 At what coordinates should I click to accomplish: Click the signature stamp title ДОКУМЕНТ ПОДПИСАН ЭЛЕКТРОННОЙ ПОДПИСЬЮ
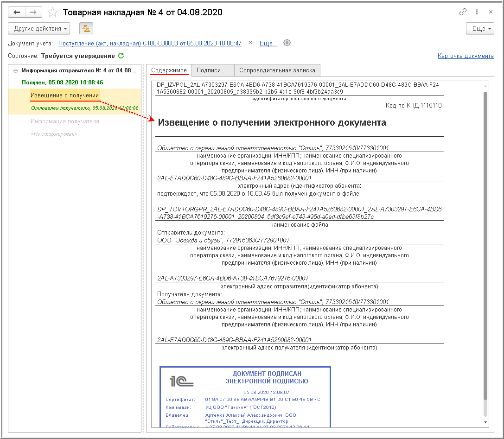point(267,377)
